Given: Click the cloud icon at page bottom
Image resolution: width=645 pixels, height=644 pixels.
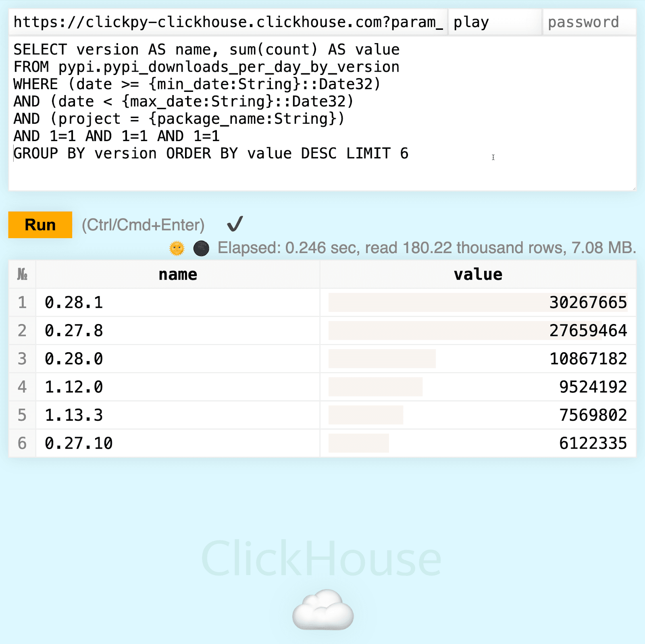Looking at the screenshot, I should pos(323,610).
